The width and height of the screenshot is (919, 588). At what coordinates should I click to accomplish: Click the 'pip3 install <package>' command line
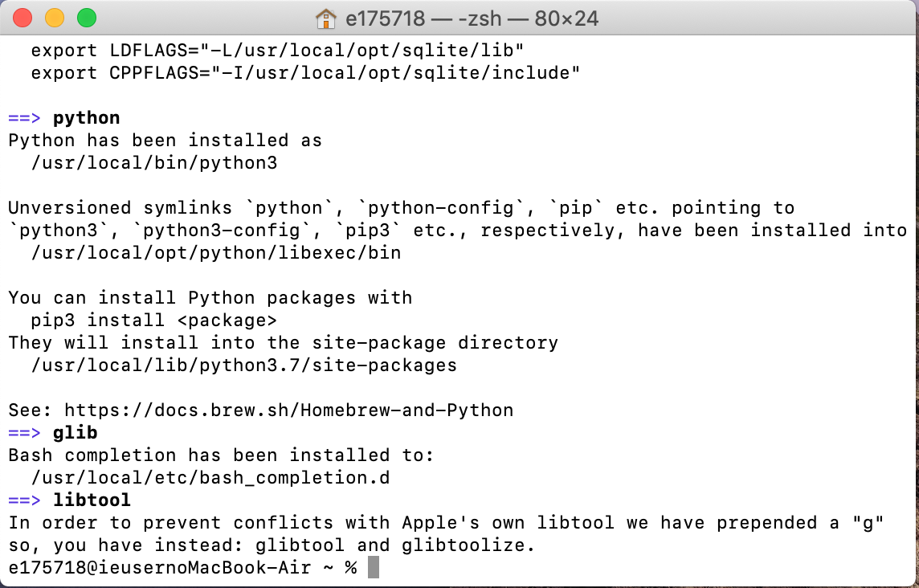[154, 320]
